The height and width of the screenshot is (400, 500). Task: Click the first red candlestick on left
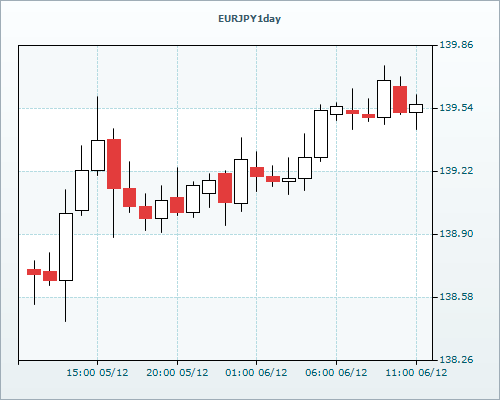pos(34,272)
